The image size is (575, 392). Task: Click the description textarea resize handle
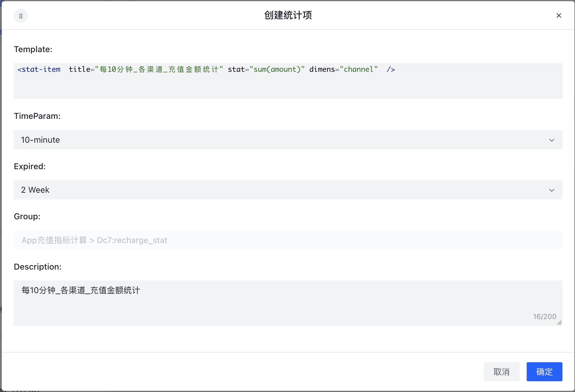559,323
